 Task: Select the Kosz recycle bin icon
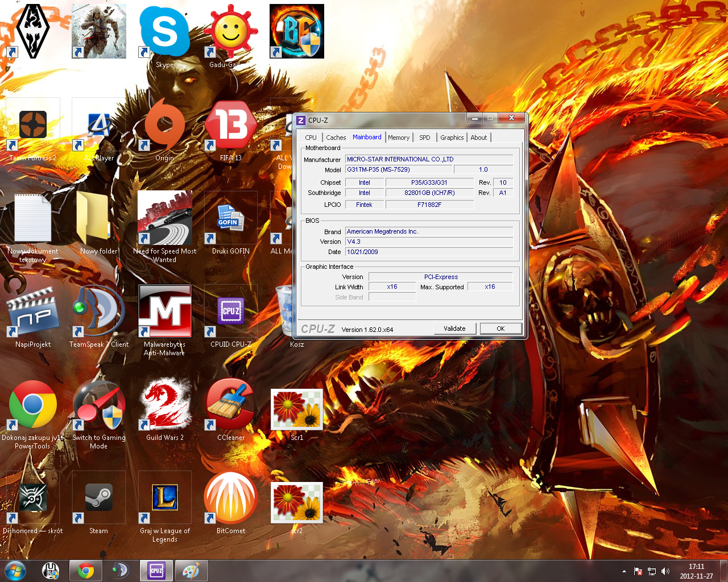296,317
